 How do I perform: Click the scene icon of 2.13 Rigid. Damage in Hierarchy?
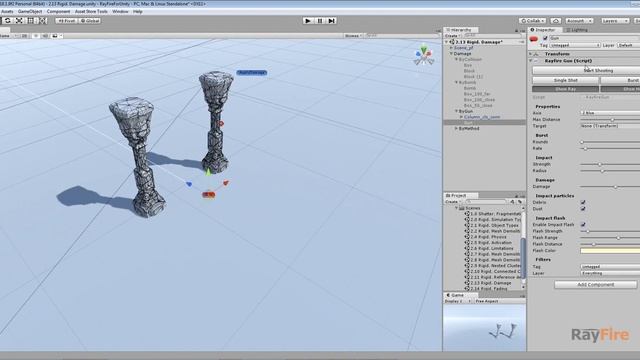[x=452, y=42]
